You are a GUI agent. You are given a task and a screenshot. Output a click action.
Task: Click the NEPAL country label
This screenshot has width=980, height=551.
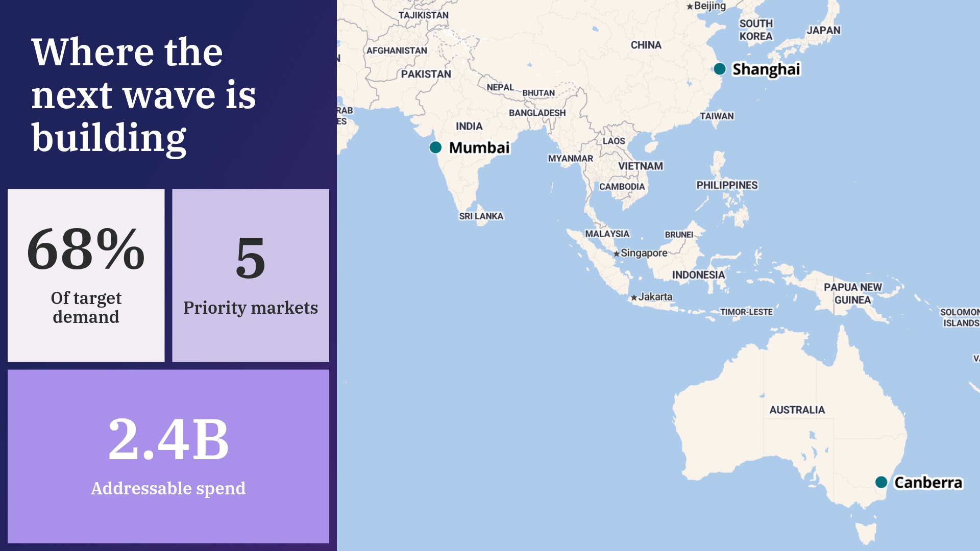(x=500, y=87)
